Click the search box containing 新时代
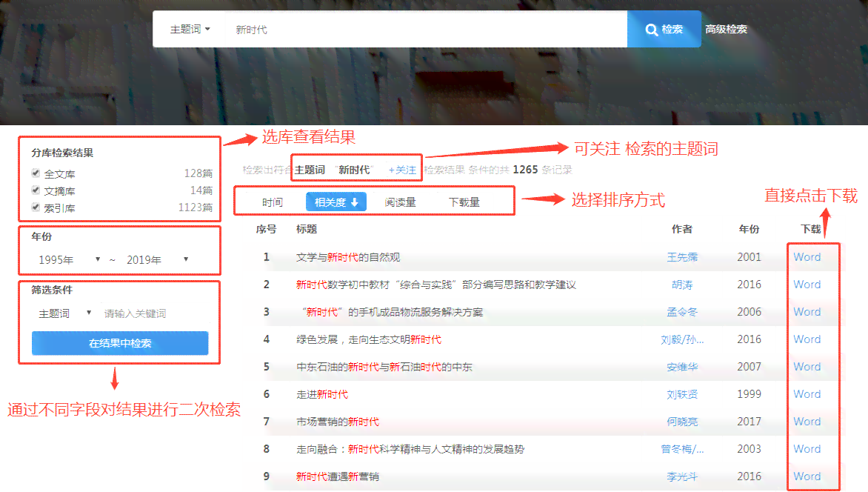The width and height of the screenshot is (868, 492). point(427,30)
